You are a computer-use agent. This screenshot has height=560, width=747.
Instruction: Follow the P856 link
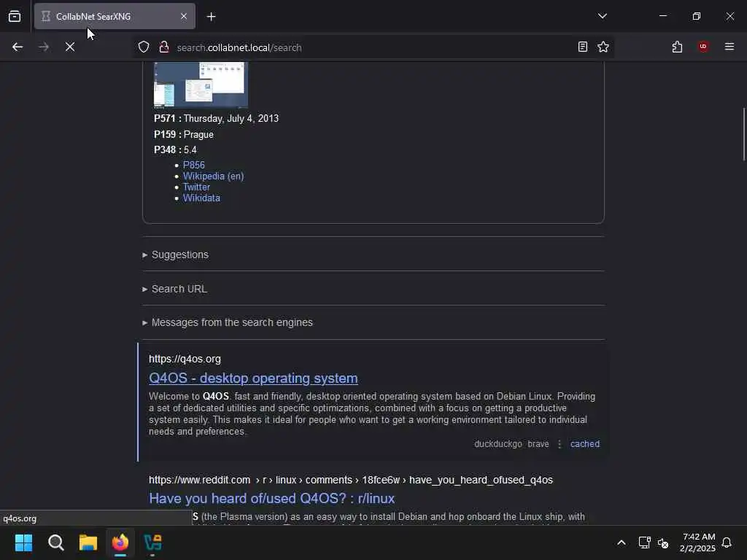click(x=194, y=165)
